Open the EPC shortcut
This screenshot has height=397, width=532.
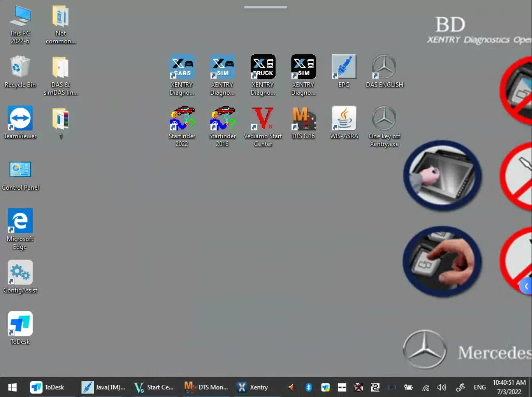coord(344,71)
